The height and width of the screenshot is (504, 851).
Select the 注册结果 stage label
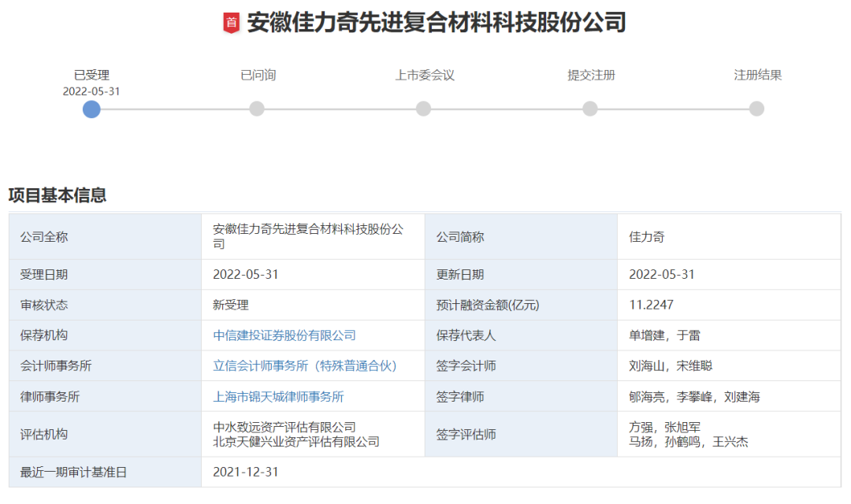756,75
